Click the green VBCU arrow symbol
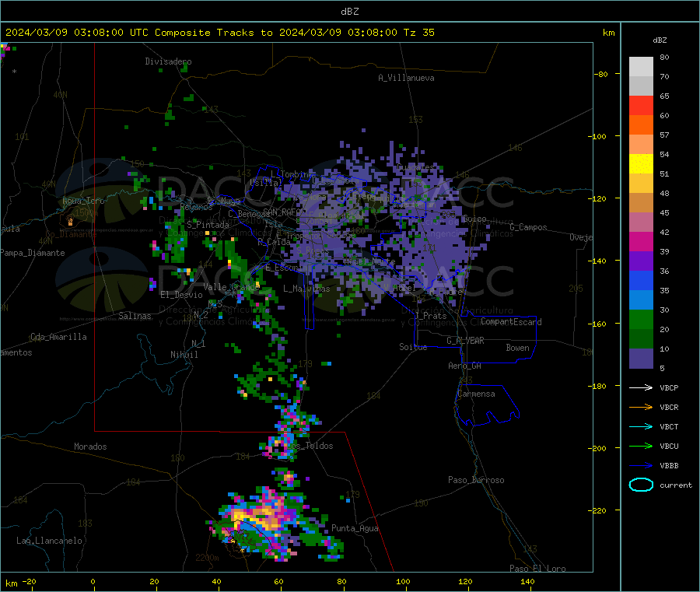Viewport: 700px width, 592px height. point(641,446)
